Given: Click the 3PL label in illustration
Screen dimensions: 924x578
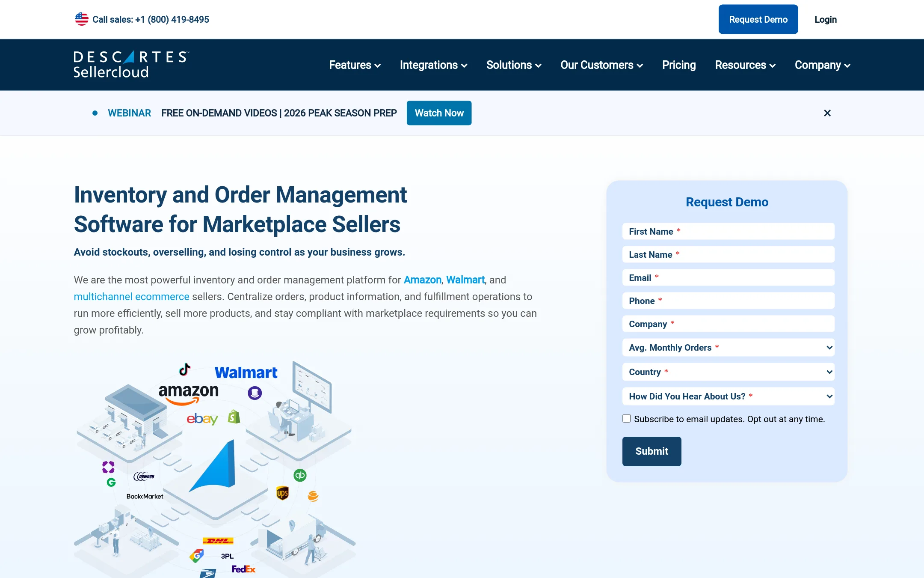Looking at the screenshot, I should [227, 556].
